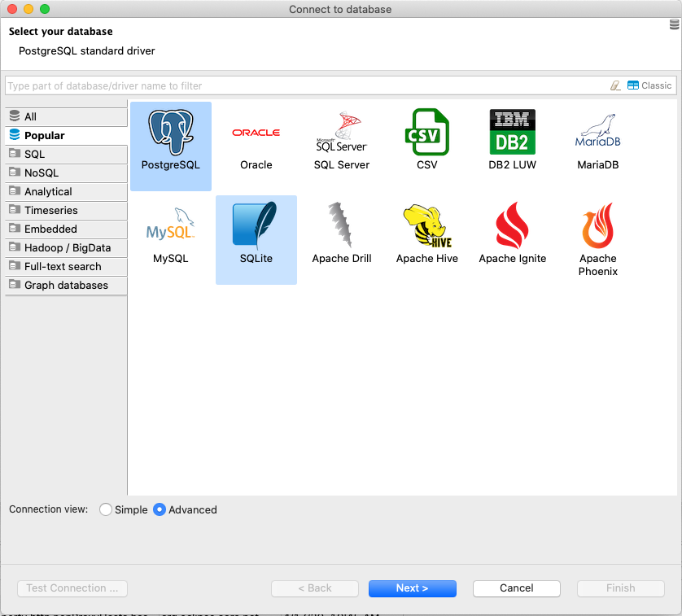Image resolution: width=682 pixels, height=616 pixels.
Task: Select the SQLite feather icon
Action: click(x=256, y=225)
